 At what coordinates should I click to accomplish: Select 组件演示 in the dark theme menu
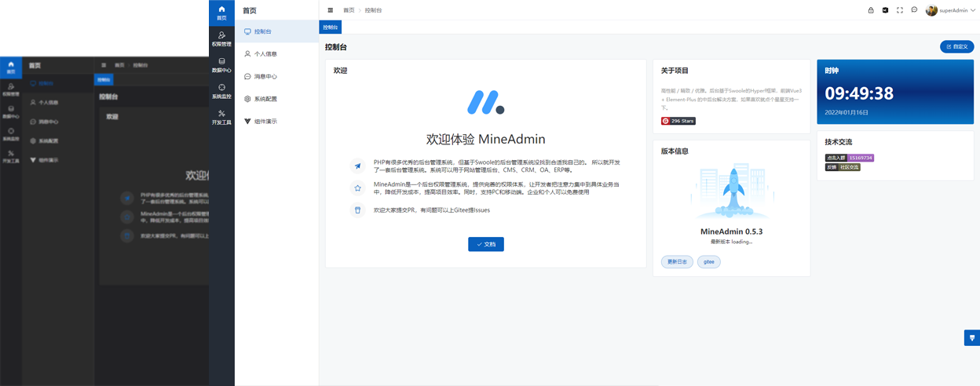tap(59, 160)
